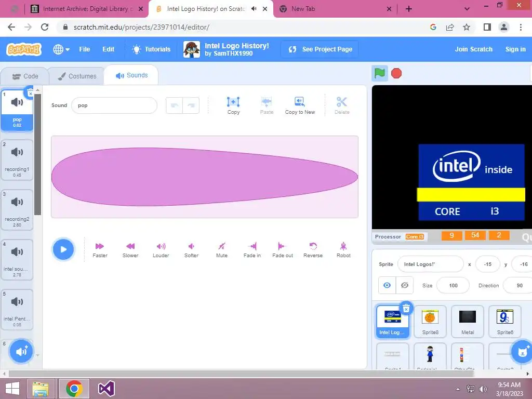Click the Sprite name field

coord(431,264)
